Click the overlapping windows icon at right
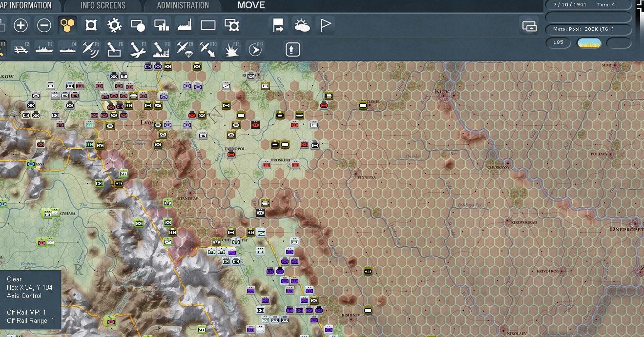 529,26
